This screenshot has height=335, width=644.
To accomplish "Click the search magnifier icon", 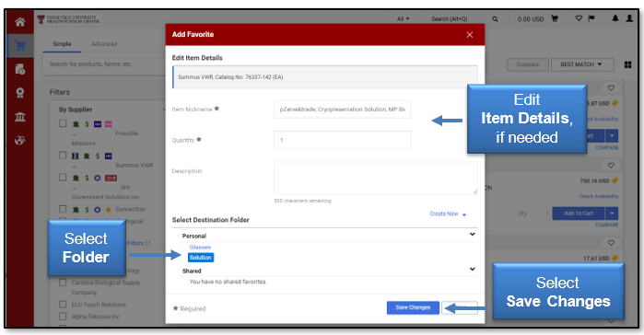I will [495, 19].
